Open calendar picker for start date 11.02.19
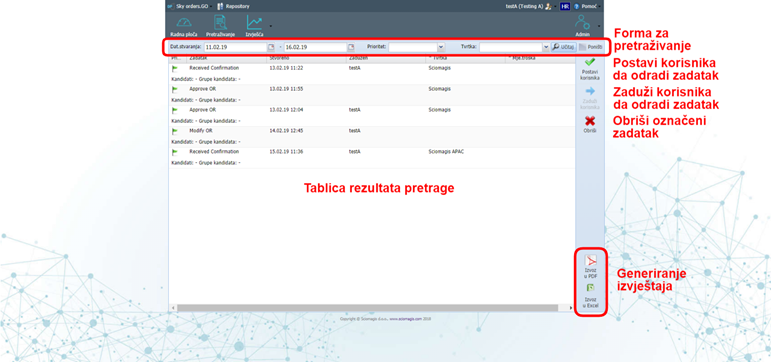771x362 pixels. pyautogui.click(x=271, y=47)
